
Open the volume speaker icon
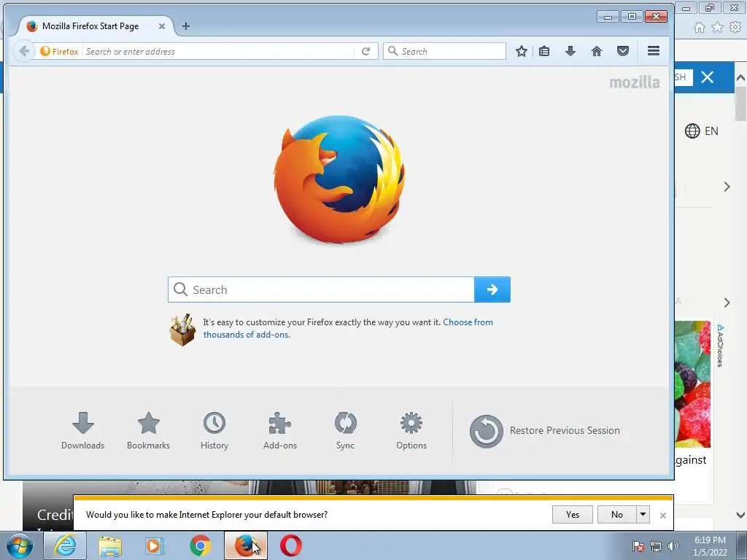pos(673,546)
